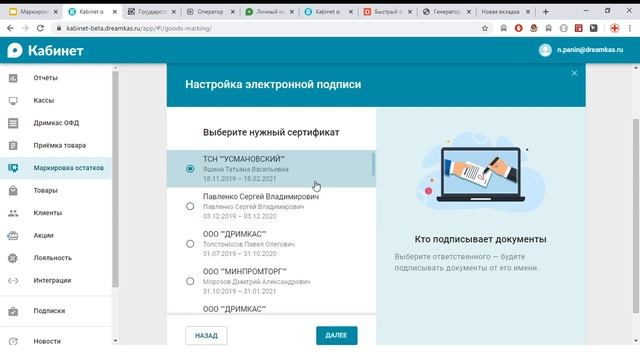This screenshot has height=360, width=640.
Task: Close the Новая вкладка browser tab
Action: (x=528, y=12)
